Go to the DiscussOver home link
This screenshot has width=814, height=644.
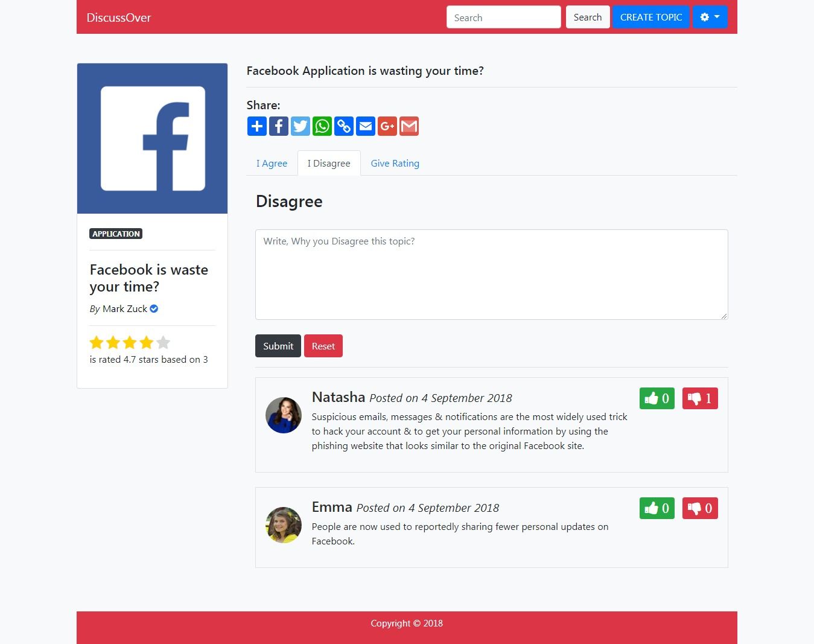click(119, 18)
